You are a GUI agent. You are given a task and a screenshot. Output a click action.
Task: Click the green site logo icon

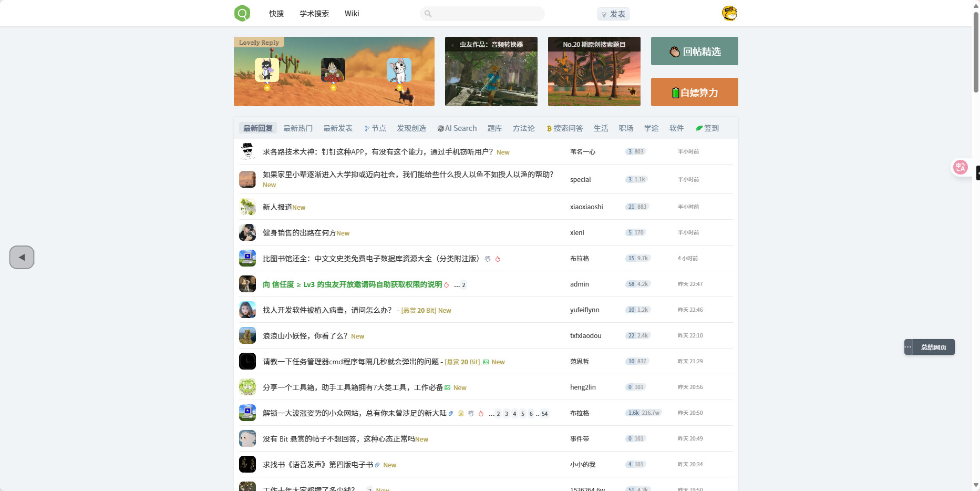pos(242,13)
